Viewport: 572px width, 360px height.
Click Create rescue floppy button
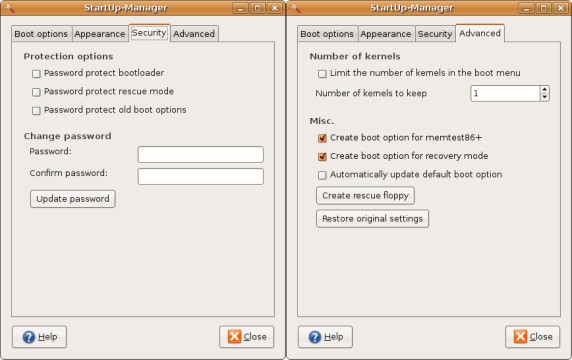point(365,196)
